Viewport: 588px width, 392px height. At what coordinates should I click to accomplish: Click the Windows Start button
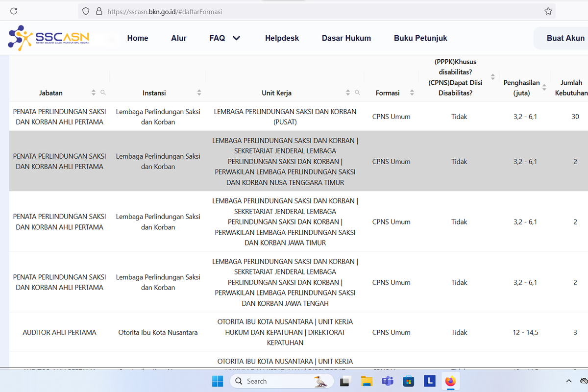(x=218, y=381)
